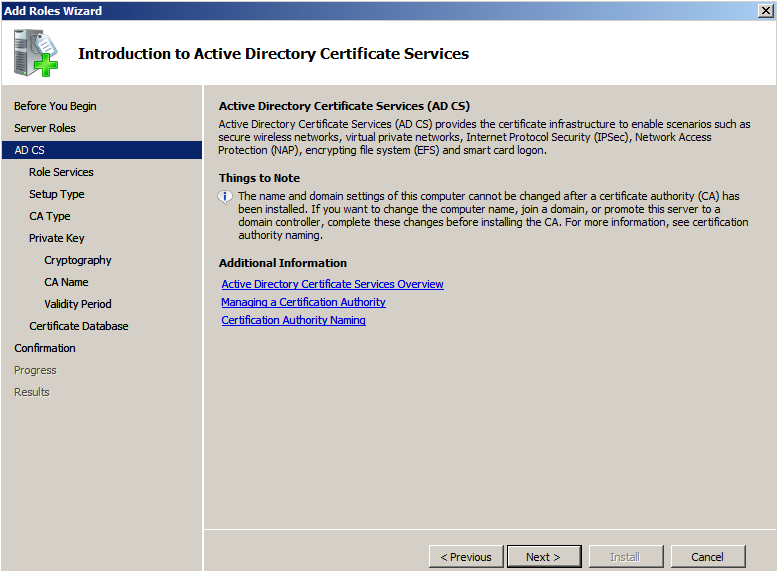777x571 pixels.
Task: Select Private Key in the navigation
Action: click(57, 238)
